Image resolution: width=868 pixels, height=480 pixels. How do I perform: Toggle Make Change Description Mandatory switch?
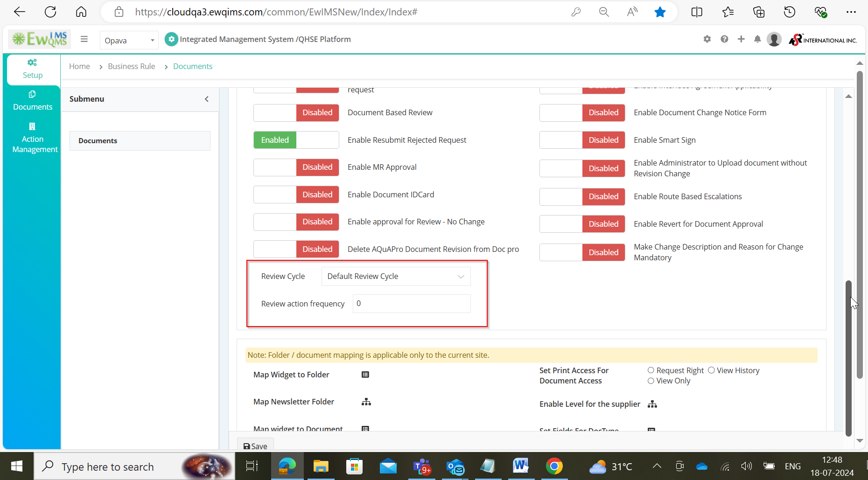582,252
